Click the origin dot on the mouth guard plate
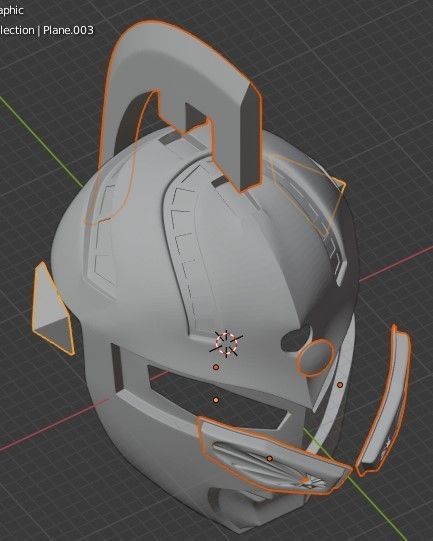 [x=269, y=459]
